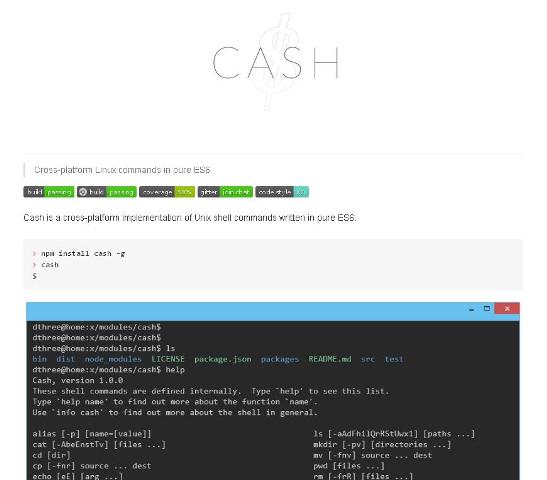Open the first build passing badge
The image size is (547, 480).
[x=49, y=192]
